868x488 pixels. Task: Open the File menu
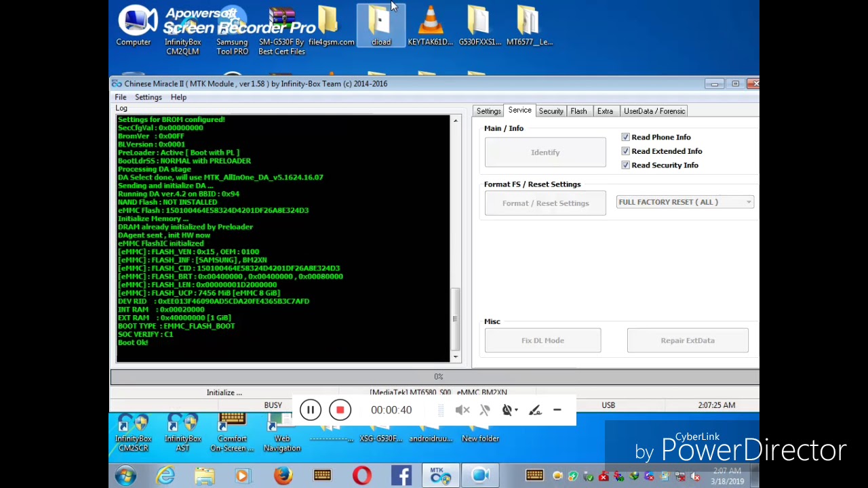[x=120, y=97]
